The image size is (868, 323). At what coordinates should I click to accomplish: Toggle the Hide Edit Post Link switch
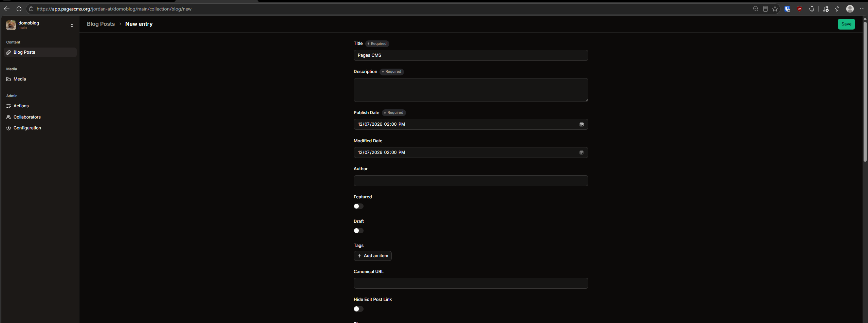[358, 309]
